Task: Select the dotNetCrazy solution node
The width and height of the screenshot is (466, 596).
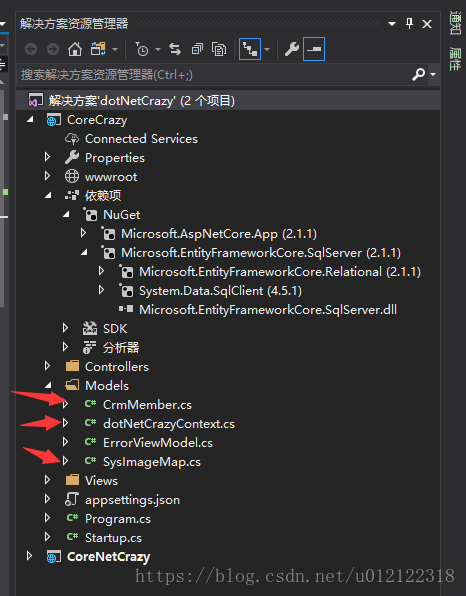Action: (x=228, y=101)
